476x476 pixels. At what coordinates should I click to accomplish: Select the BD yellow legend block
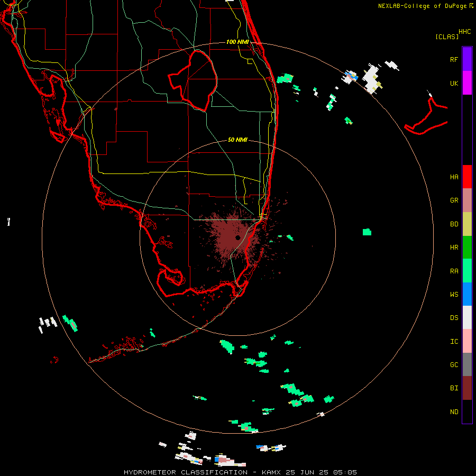[467, 224]
